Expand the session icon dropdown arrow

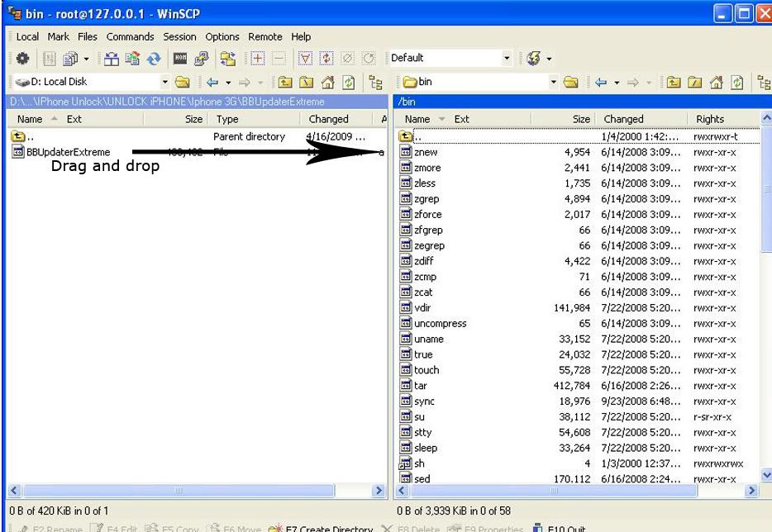(549, 59)
